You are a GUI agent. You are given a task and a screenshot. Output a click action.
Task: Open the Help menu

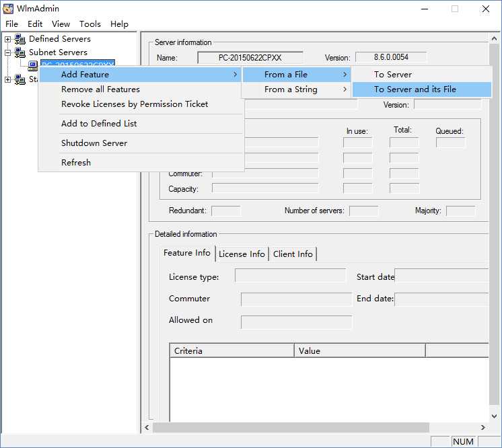[119, 24]
